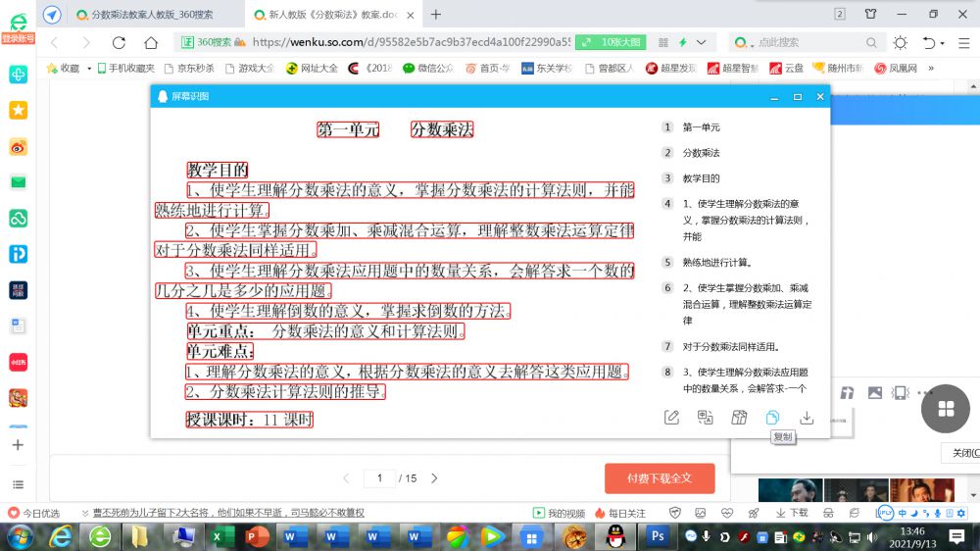
Task: Click the download icon in OCR panel
Action: 807,418
